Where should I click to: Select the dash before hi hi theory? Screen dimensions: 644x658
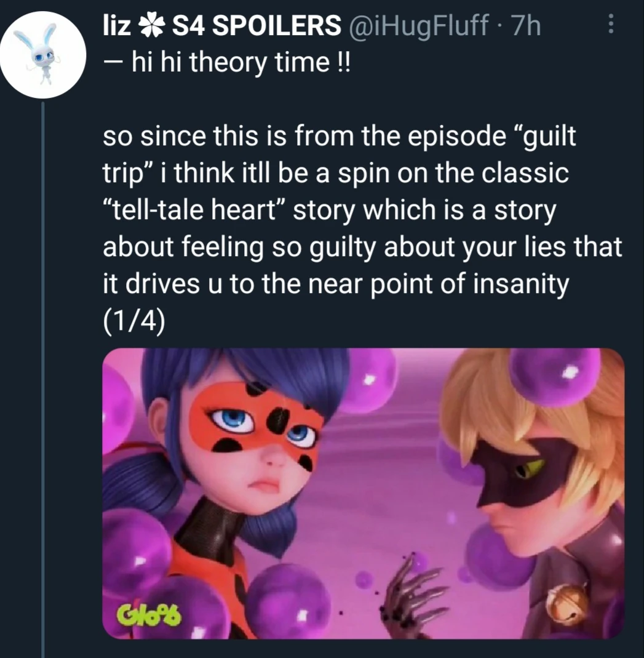(113, 61)
